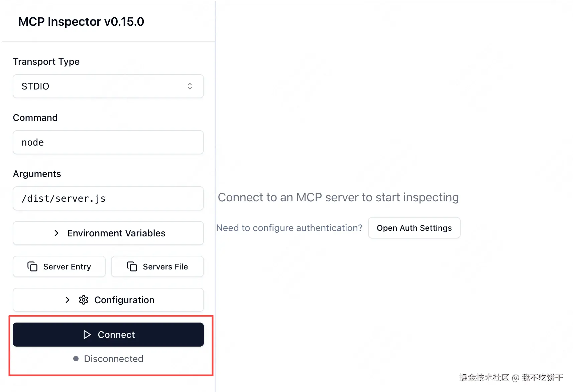
Task: Focus the Command field containing node
Action: point(108,142)
